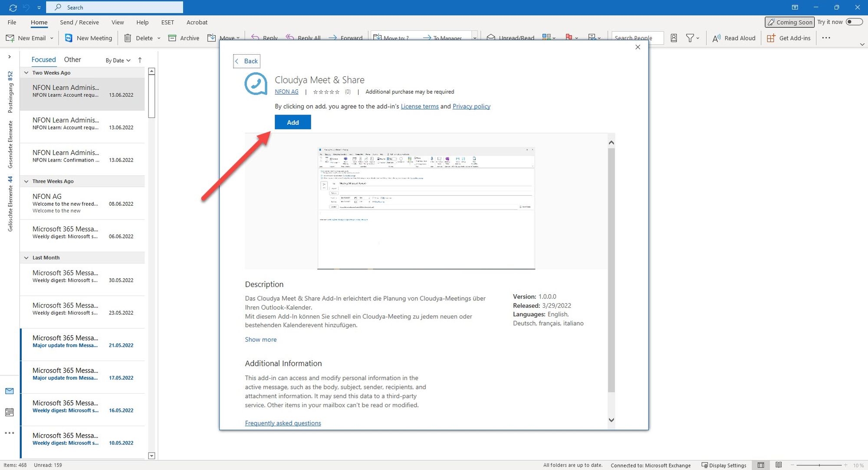Image resolution: width=868 pixels, height=470 pixels.
Task: Click the Delete trash icon
Action: 128,38
